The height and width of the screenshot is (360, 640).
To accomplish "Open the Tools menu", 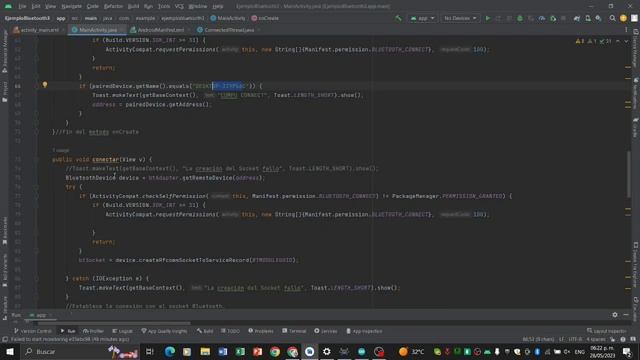I will click(x=164, y=6).
